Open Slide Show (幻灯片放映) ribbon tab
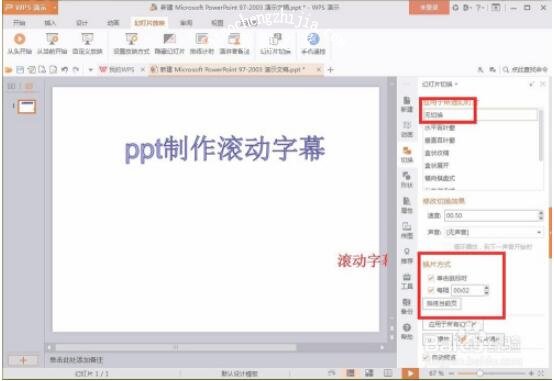Image resolution: width=554 pixels, height=381 pixels. coord(149,23)
